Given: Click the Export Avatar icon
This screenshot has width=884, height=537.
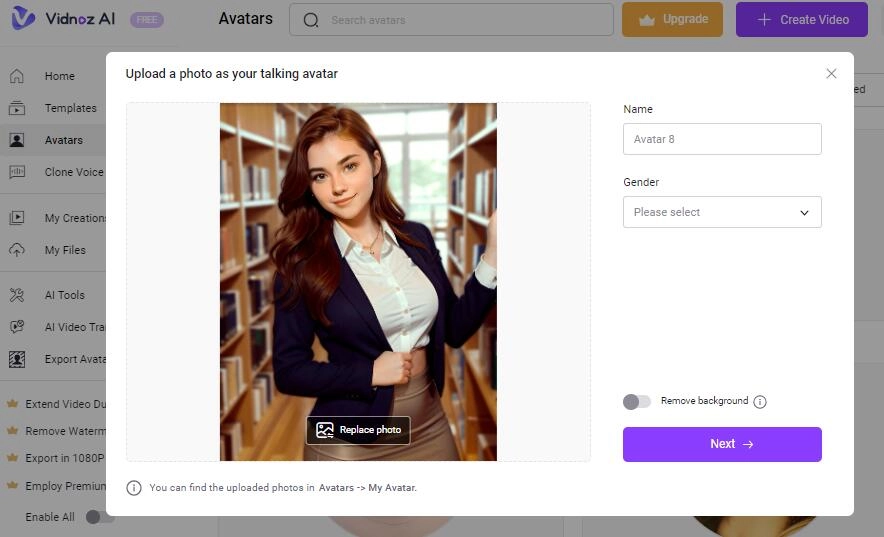Looking at the screenshot, I should tap(17, 359).
